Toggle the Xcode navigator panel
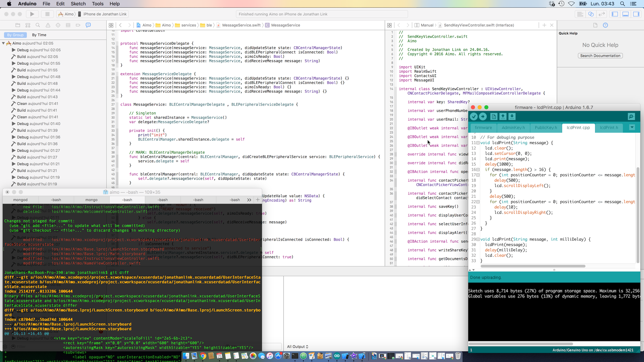This screenshot has width=644, height=362. click(x=615, y=14)
